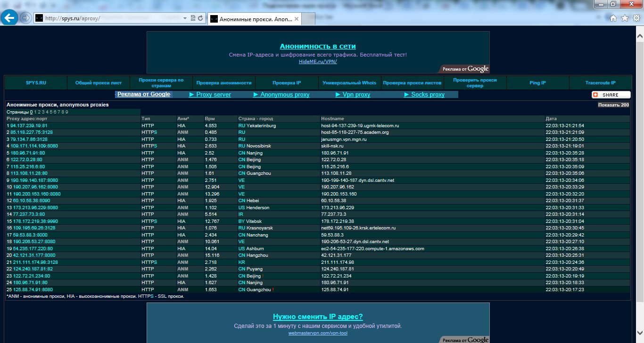The width and height of the screenshot is (644, 343).
Task: Click the IR country link in row 14
Action: tap(241, 214)
